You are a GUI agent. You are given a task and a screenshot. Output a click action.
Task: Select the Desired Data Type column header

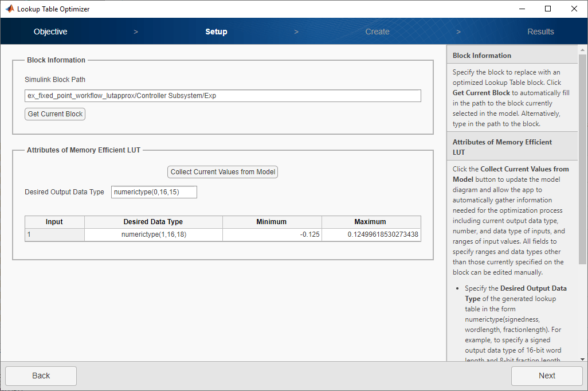154,222
